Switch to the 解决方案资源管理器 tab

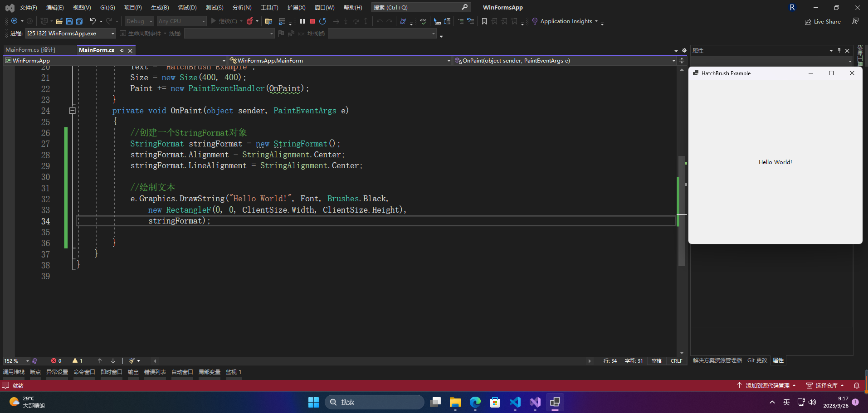[x=717, y=360]
